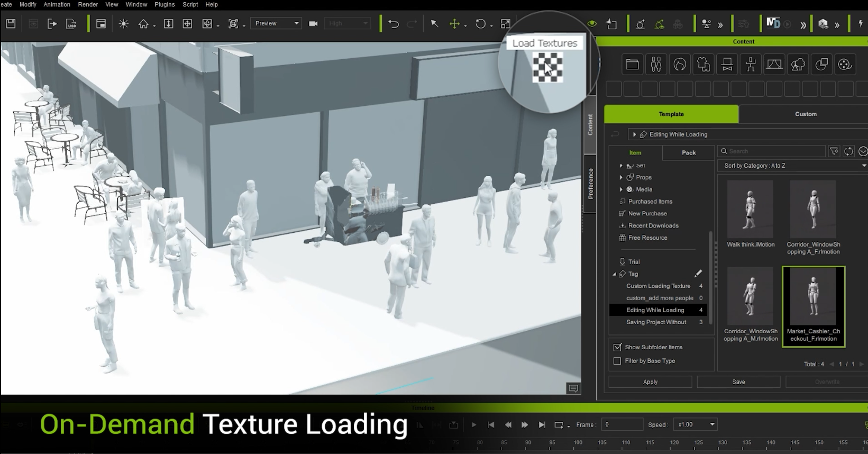The width and height of the screenshot is (868, 454).
Task: Click the content Search field
Action: 772,151
